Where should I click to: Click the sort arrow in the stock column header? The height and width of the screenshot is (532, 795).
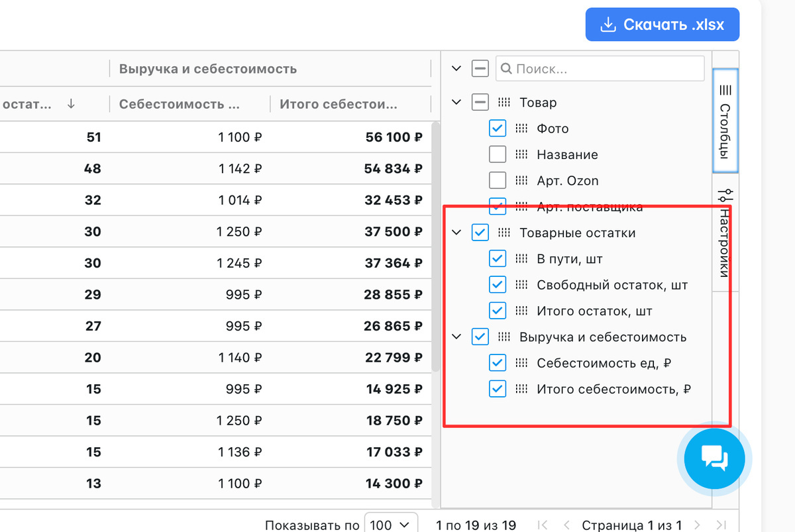[x=71, y=103]
